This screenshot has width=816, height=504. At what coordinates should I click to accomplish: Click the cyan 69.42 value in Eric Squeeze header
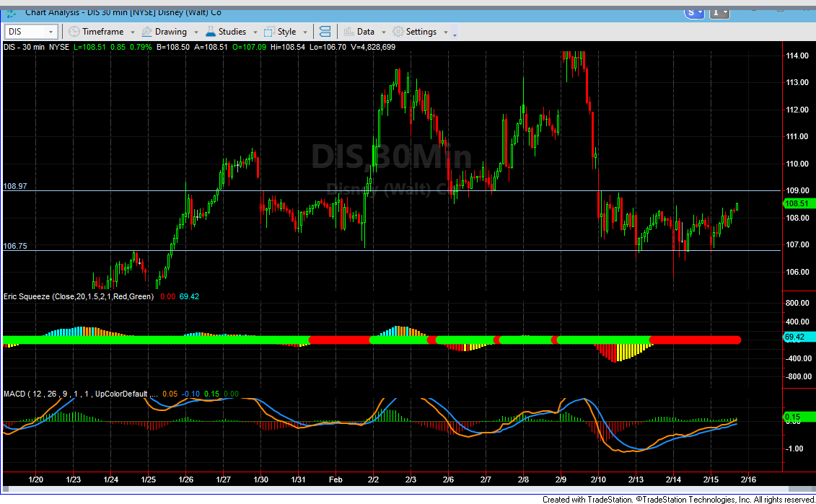point(189,296)
